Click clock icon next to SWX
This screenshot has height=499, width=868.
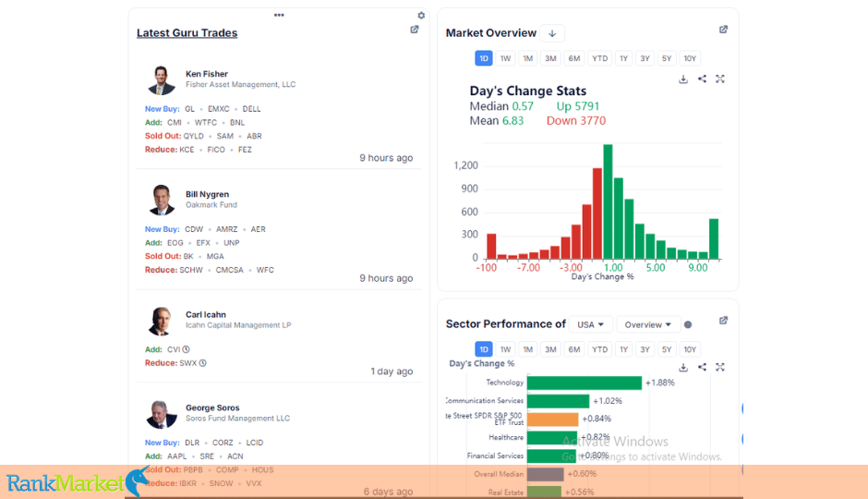click(x=202, y=363)
